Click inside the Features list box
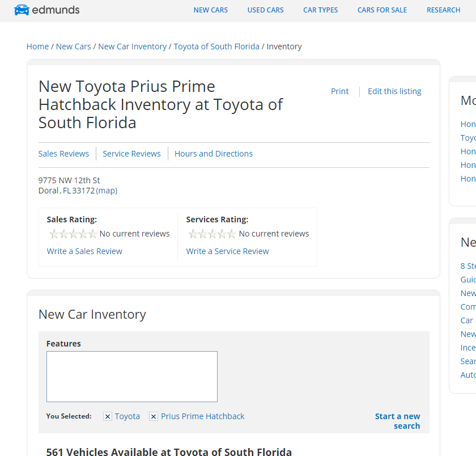 pos(132,377)
